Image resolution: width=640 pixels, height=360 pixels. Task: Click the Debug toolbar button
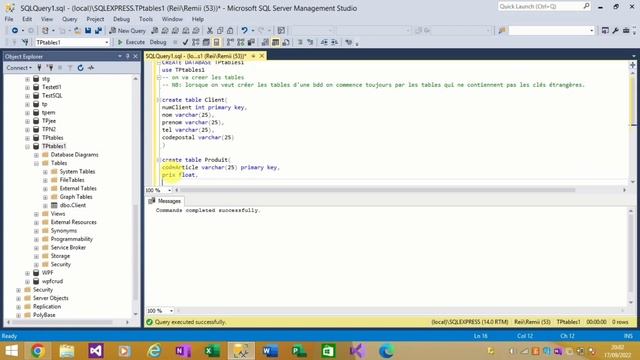pos(158,42)
